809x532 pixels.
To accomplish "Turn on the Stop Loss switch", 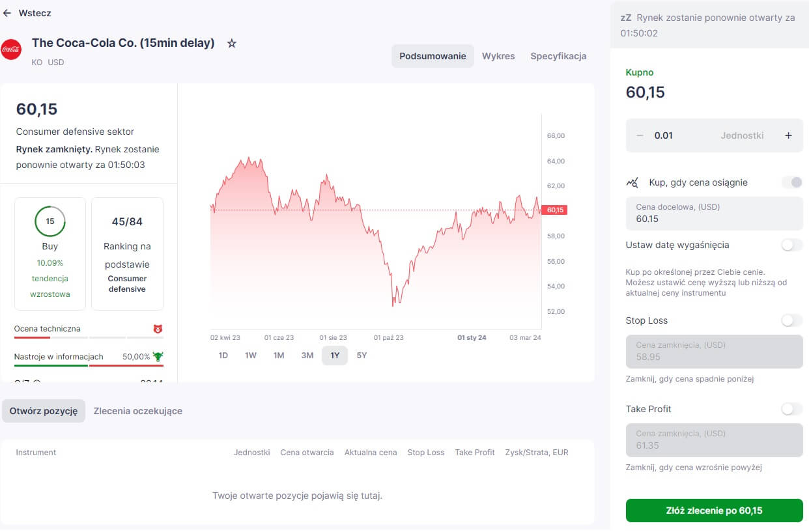I will tap(792, 320).
